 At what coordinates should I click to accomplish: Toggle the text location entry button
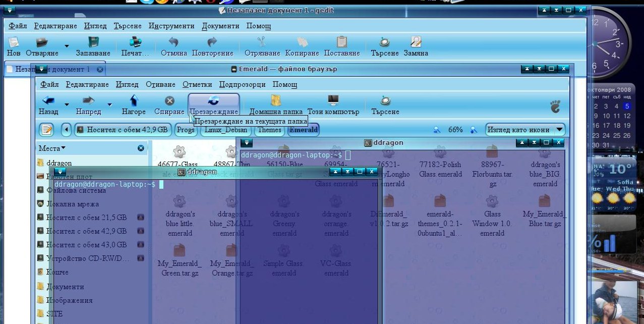46,130
